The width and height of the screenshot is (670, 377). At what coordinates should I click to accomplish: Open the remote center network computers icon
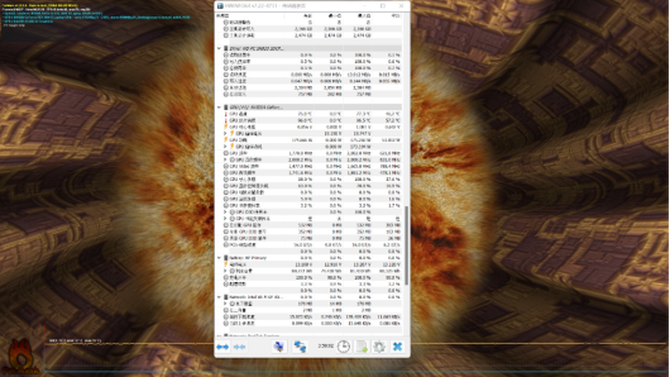click(279, 346)
